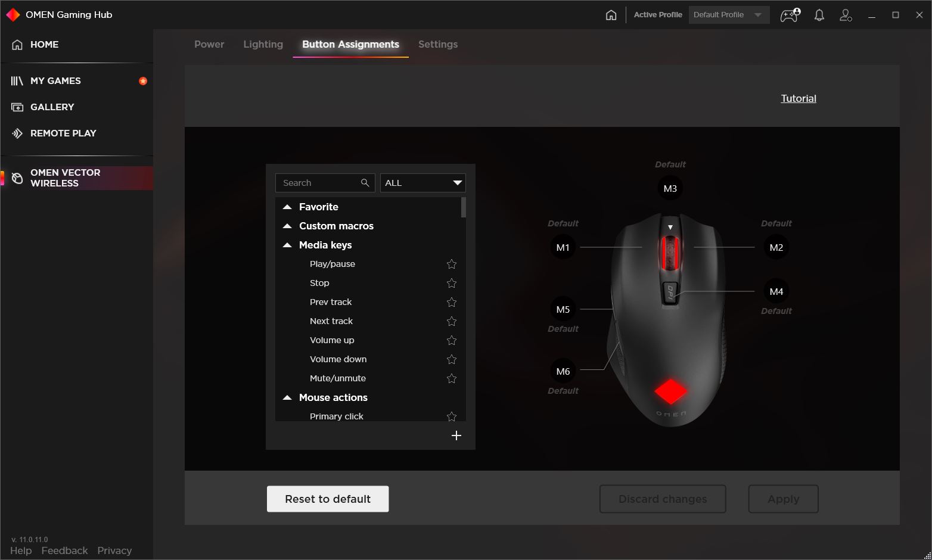Screen dimensions: 932x560
Task: Favorite the Play/pause action star
Action: click(x=452, y=264)
